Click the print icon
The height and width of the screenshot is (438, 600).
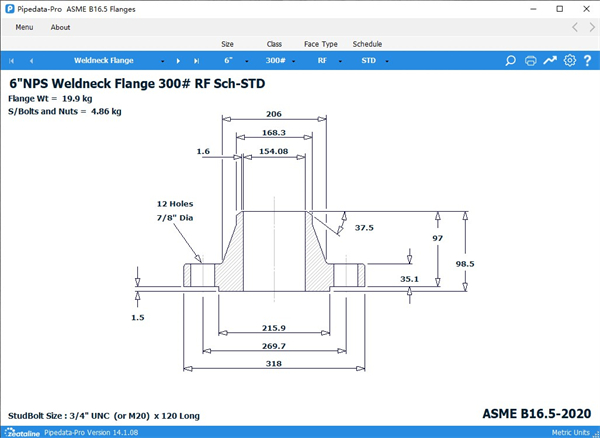(531, 61)
